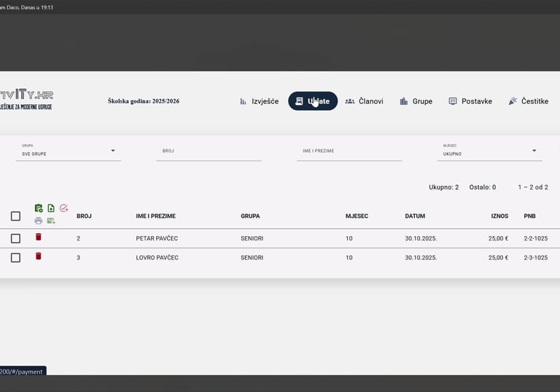The image size is (560, 392).
Task: Click the 1 – 2 od 2 pagination text
Action: [x=533, y=187]
